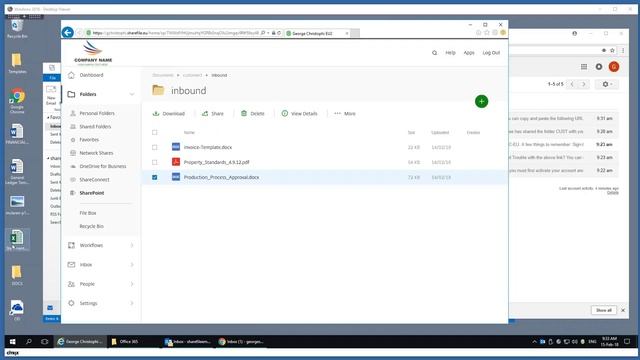
Task: Click the Settings gear in ShareFile sidebar
Action: tap(71, 303)
